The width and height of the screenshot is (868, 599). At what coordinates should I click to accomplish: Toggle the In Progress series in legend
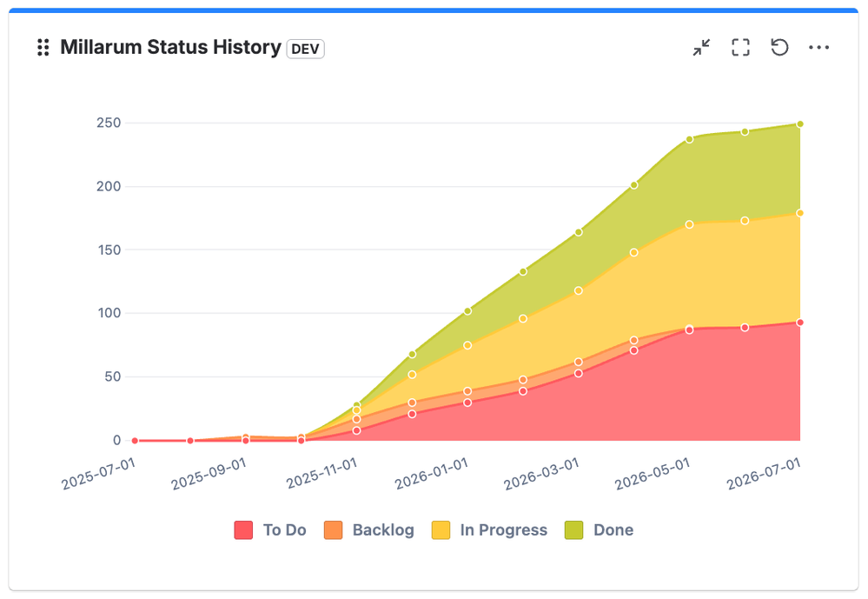click(x=489, y=530)
